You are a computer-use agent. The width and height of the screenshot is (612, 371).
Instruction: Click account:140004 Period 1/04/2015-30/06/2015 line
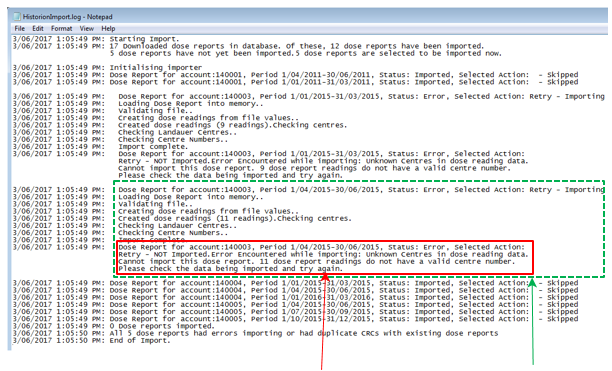coord(295,290)
